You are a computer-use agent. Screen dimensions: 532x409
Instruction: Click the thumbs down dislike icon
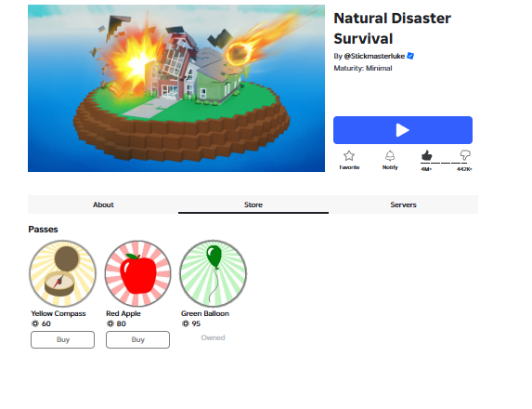[x=465, y=155]
